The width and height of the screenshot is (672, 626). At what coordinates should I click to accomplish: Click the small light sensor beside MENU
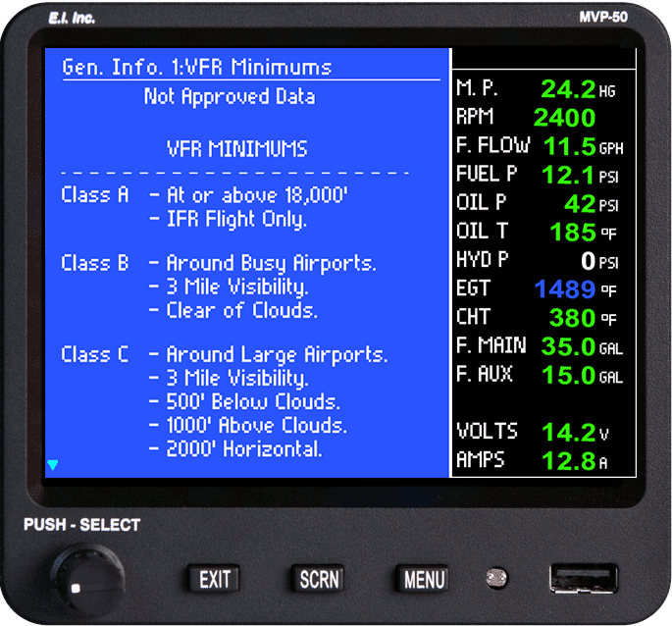[x=496, y=578]
